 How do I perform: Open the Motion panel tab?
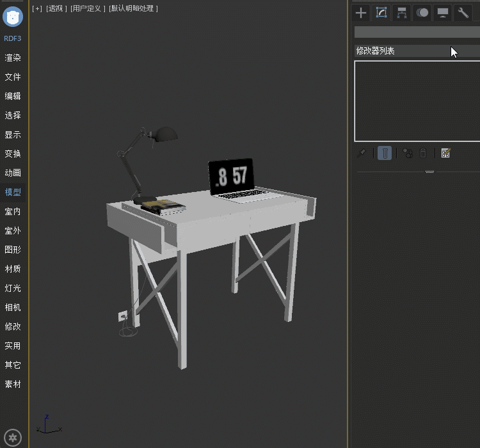tap(422, 13)
